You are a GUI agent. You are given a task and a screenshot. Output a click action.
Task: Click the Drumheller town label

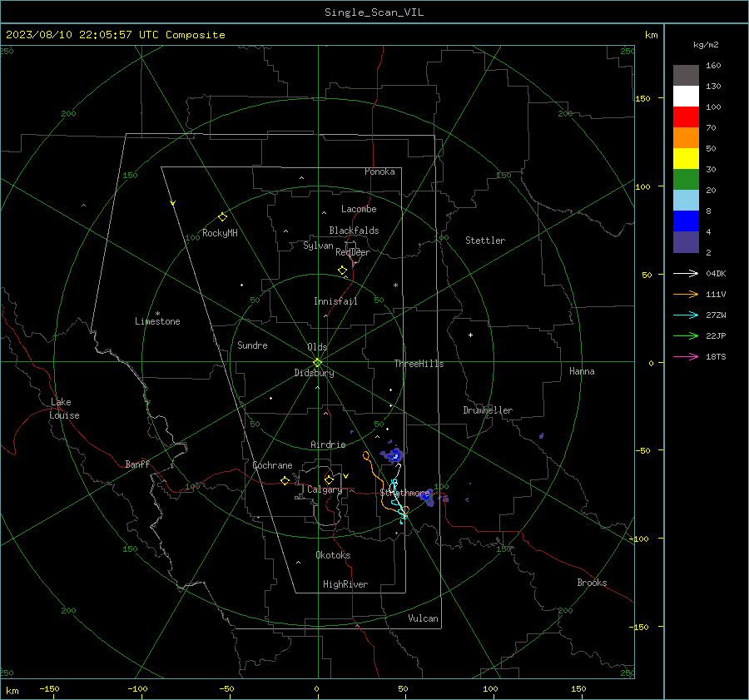[488, 410]
